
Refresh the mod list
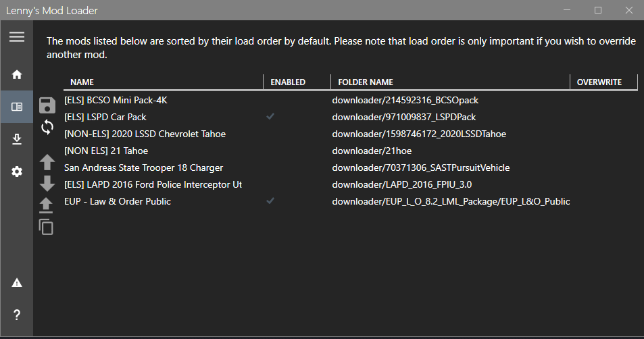tap(47, 126)
